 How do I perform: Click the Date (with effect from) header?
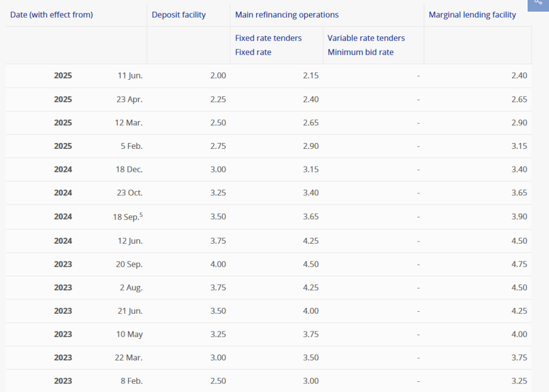click(51, 15)
